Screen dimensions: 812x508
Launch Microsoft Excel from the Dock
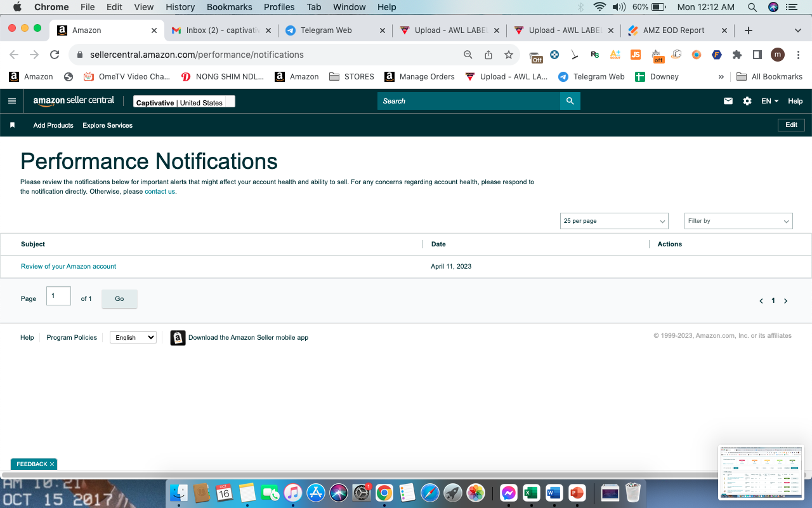[x=531, y=493]
